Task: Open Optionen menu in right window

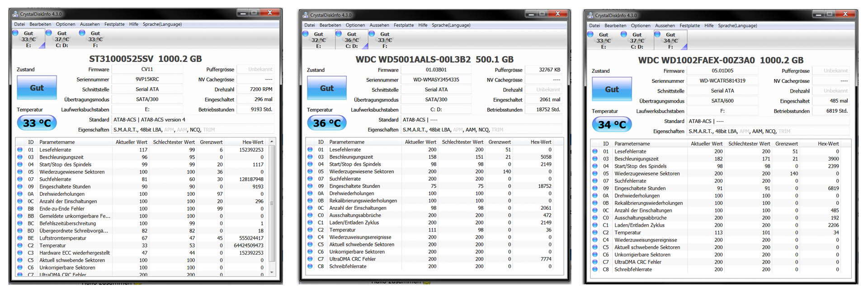Action: click(641, 26)
